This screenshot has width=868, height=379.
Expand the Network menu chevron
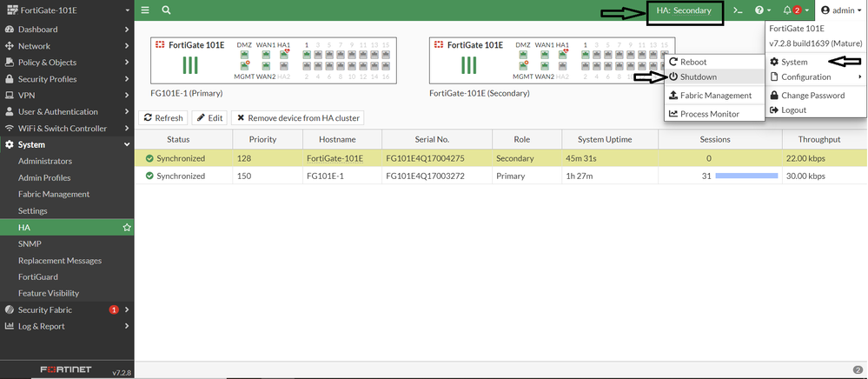click(x=127, y=46)
